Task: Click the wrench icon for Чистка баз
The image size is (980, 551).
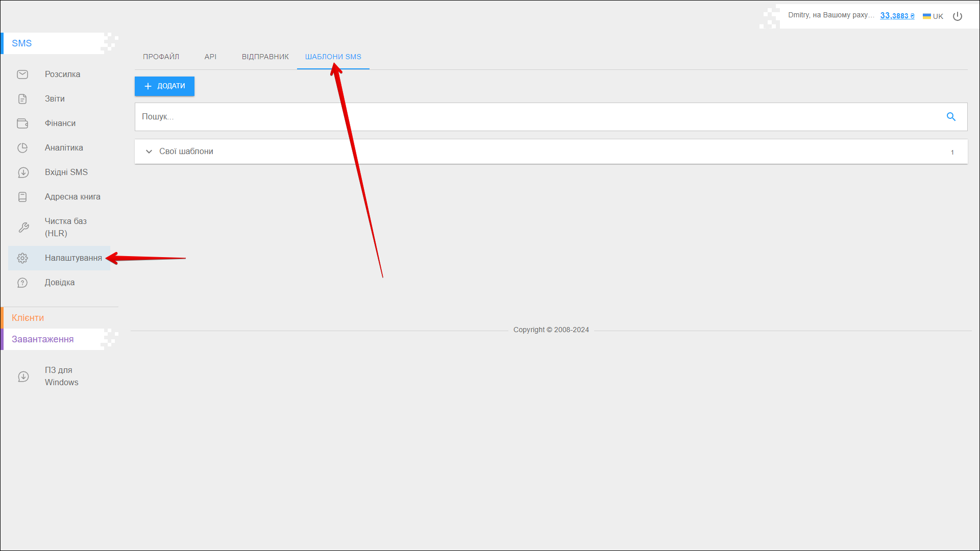Action: [23, 228]
